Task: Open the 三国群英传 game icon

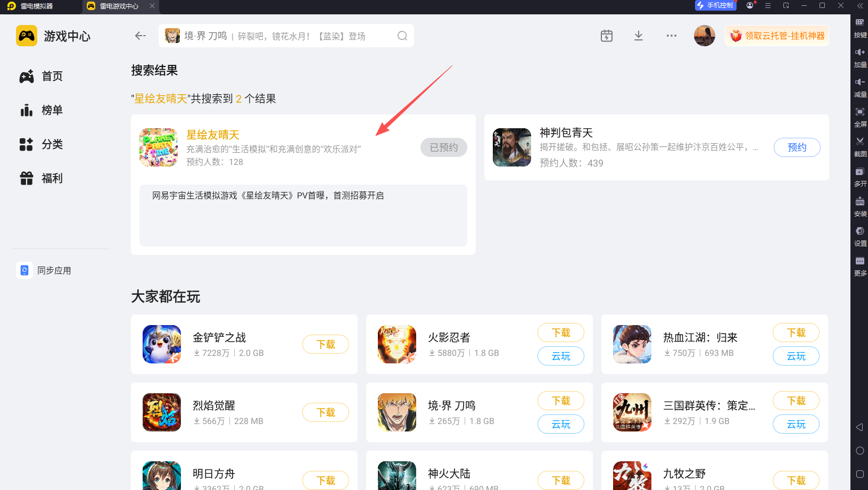Action: [632, 412]
